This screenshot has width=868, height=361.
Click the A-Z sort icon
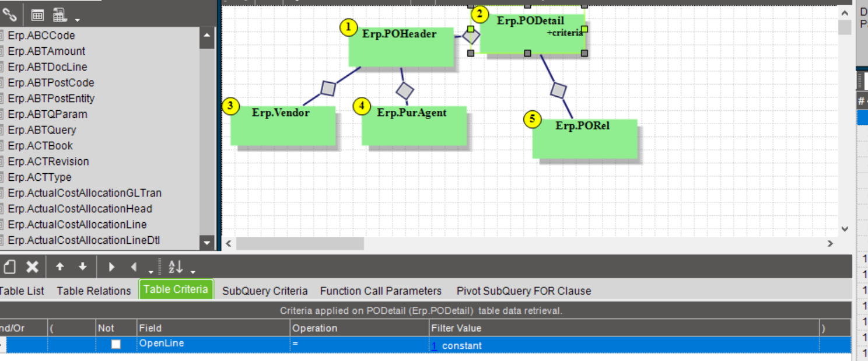(175, 267)
